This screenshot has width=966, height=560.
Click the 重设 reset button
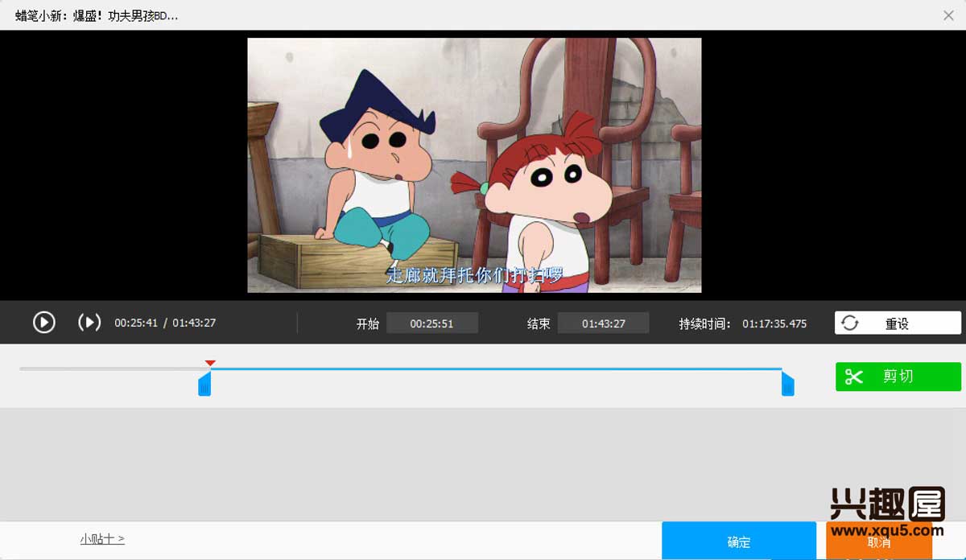click(x=898, y=323)
